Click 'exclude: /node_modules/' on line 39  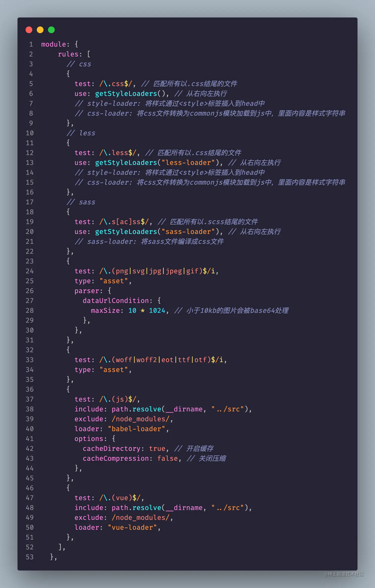point(122,419)
